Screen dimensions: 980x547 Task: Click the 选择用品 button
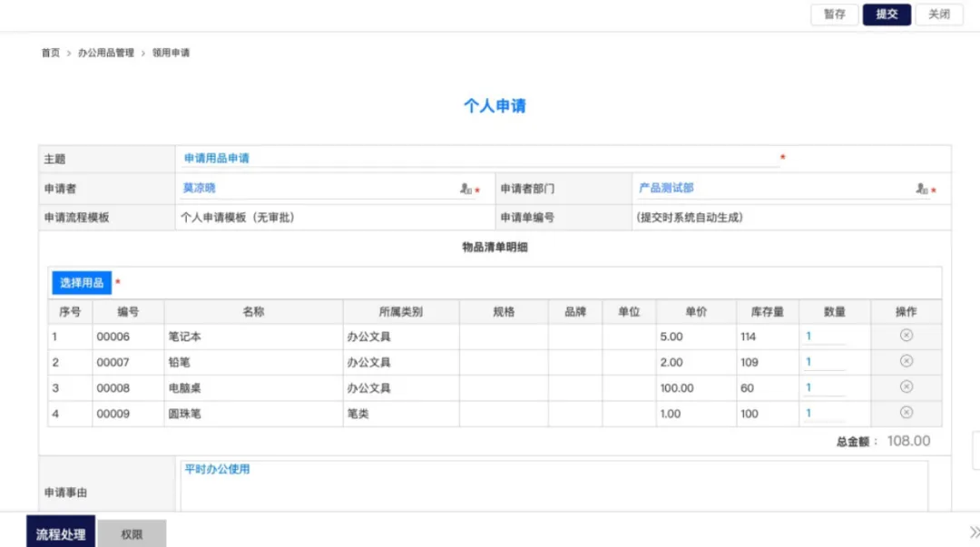(x=82, y=282)
